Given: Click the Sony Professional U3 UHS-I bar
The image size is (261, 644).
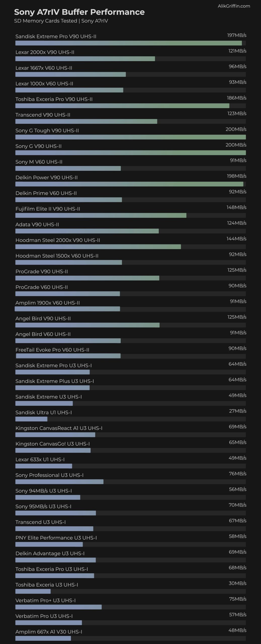Looking at the screenshot, I should point(59,482).
